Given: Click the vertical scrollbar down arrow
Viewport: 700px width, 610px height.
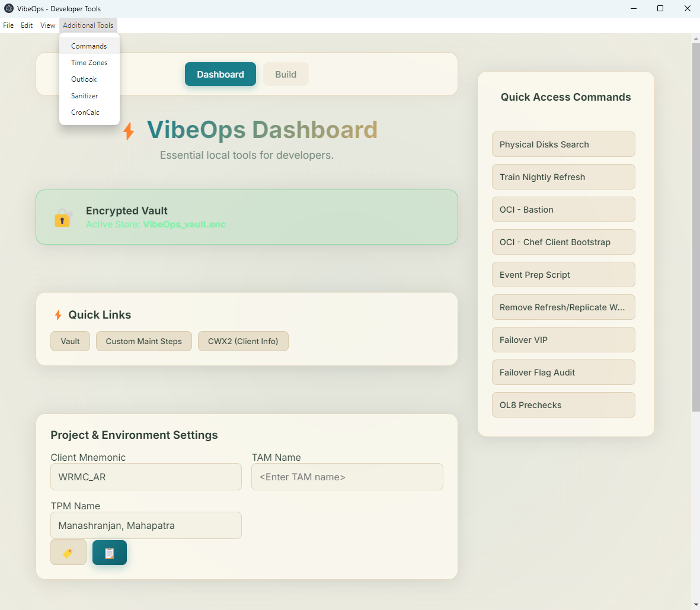Looking at the screenshot, I should [x=696, y=605].
